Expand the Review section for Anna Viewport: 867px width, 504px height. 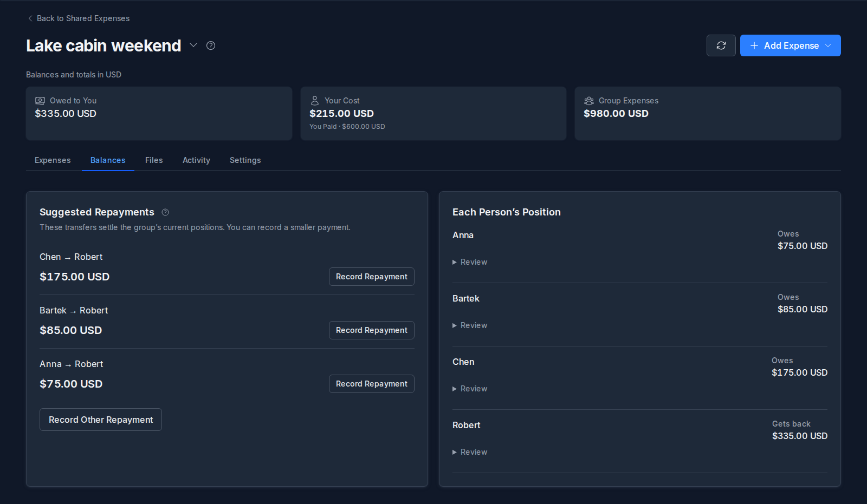click(x=470, y=262)
